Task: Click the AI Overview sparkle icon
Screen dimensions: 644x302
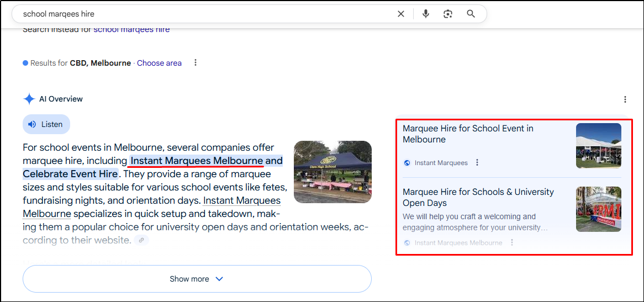Action: tap(29, 99)
